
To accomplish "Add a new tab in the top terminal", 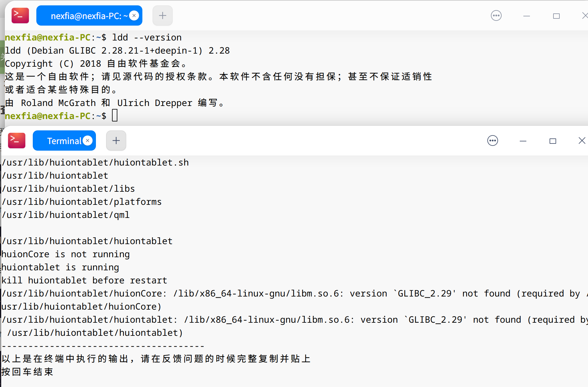I will pos(162,16).
